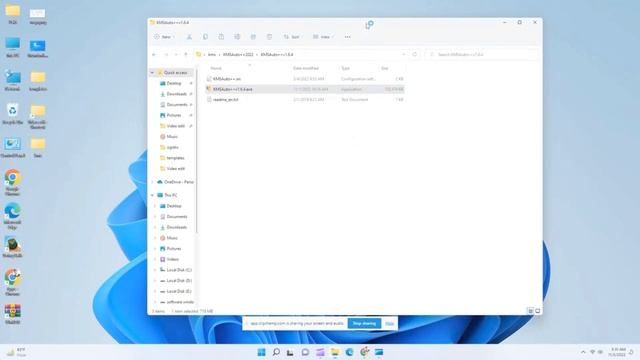
Task: Open recent locations chevron near Forward
Action: coord(176,54)
